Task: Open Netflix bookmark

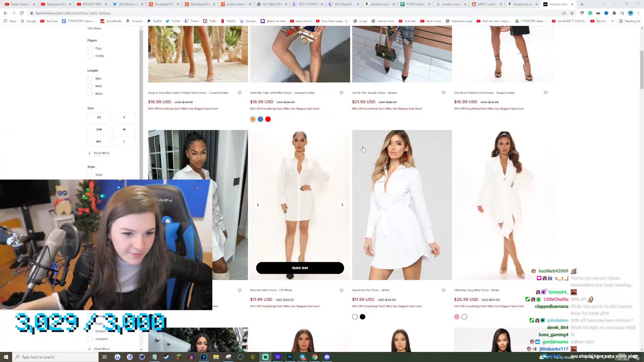Action: tap(228, 21)
